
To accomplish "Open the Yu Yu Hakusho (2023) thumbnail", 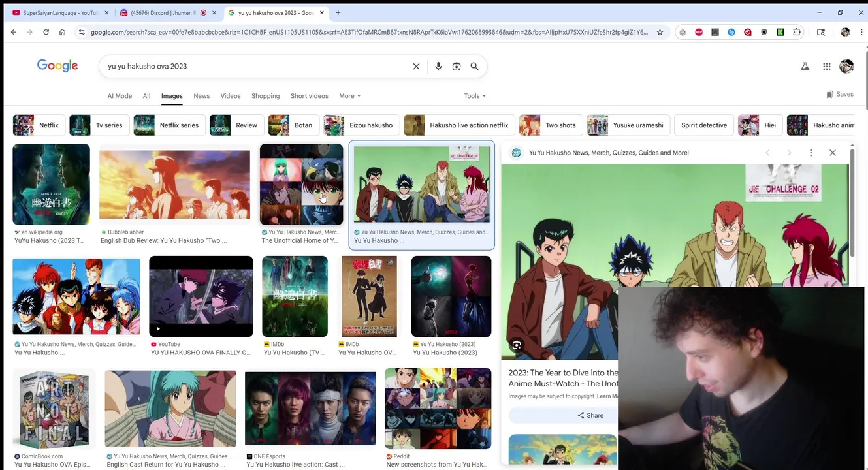I will [451, 296].
